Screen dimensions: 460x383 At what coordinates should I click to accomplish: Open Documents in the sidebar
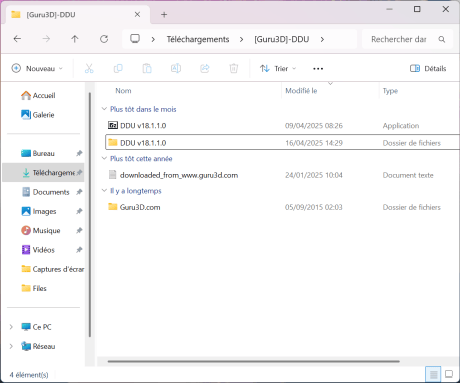46,192
